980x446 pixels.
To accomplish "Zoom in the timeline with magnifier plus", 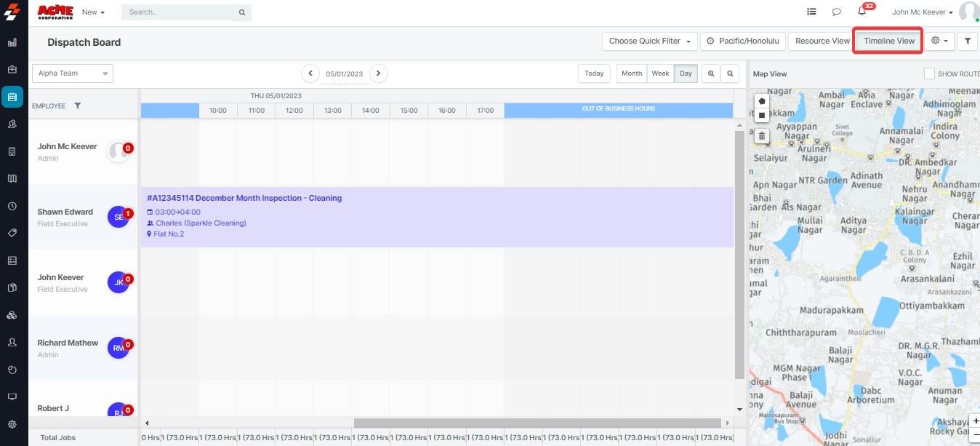I will 710,73.
